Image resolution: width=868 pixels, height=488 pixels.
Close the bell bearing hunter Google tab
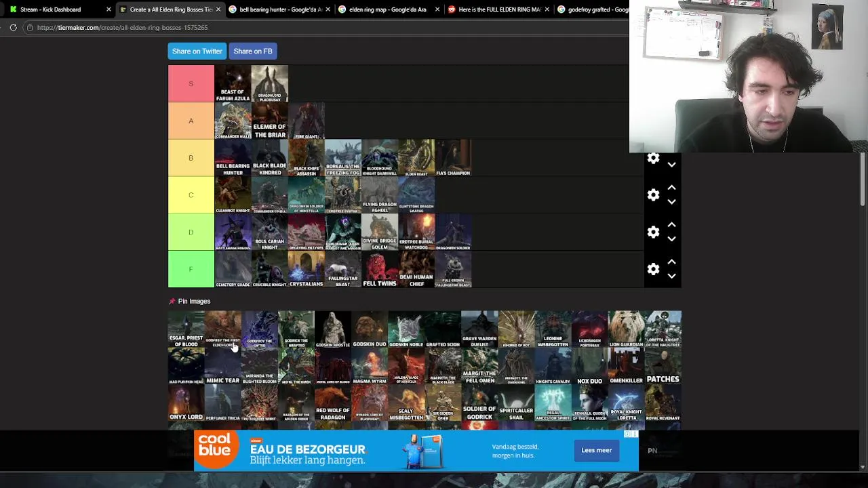point(328,9)
